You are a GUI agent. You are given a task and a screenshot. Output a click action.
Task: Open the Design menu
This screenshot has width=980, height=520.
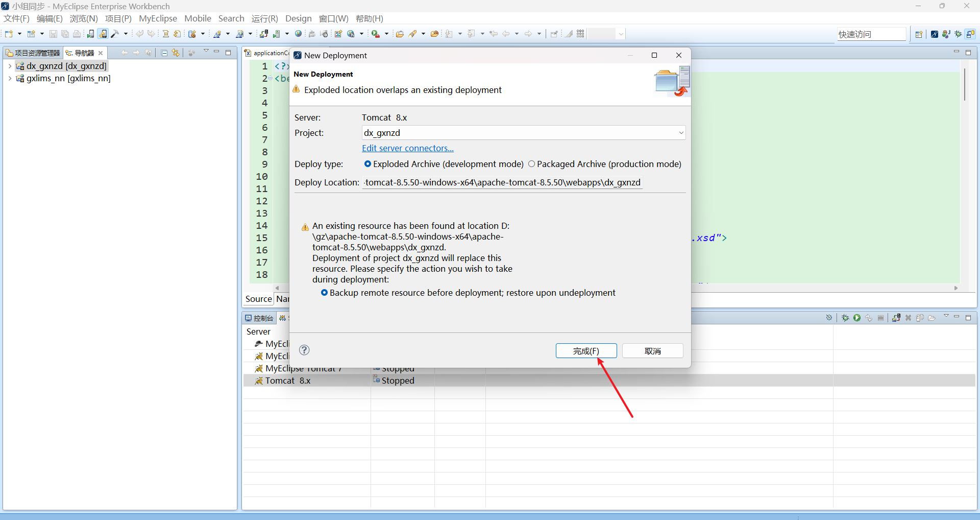point(299,18)
